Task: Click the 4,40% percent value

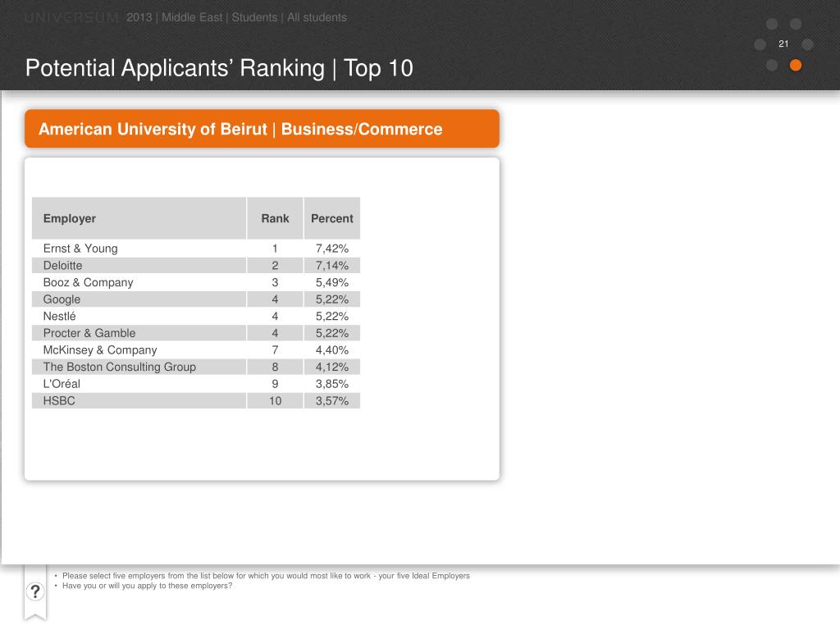Action: (x=332, y=349)
